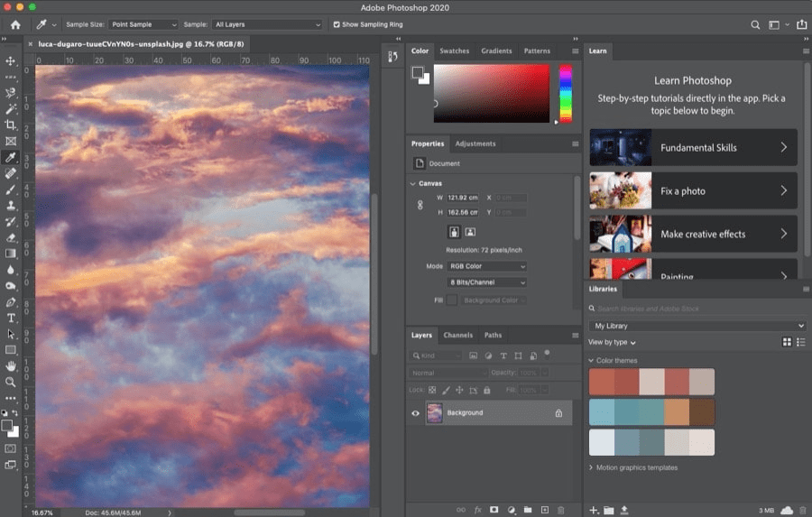Open the search icon at top right
The height and width of the screenshot is (517, 812).
pyautogui.click(x=756, y=25)
